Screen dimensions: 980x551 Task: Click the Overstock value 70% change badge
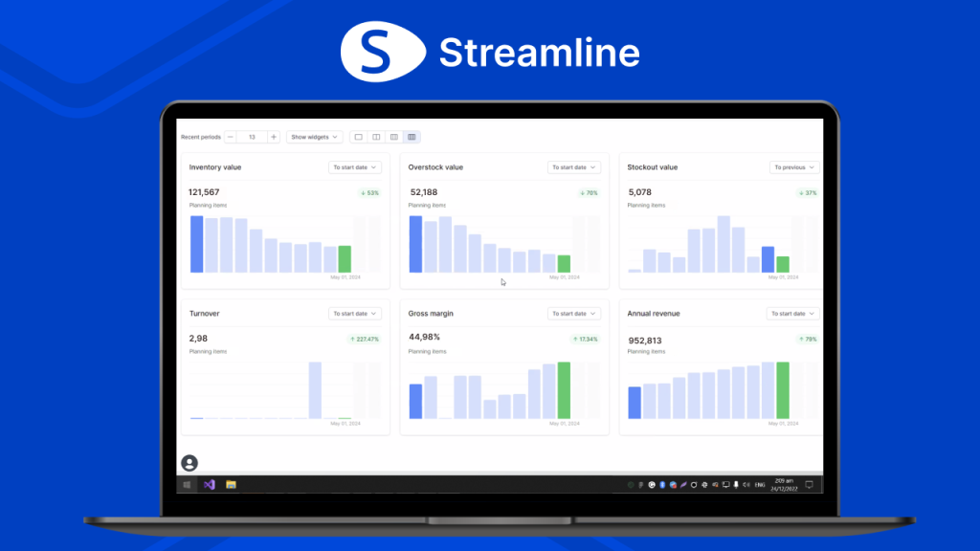(x=589, y=193)
